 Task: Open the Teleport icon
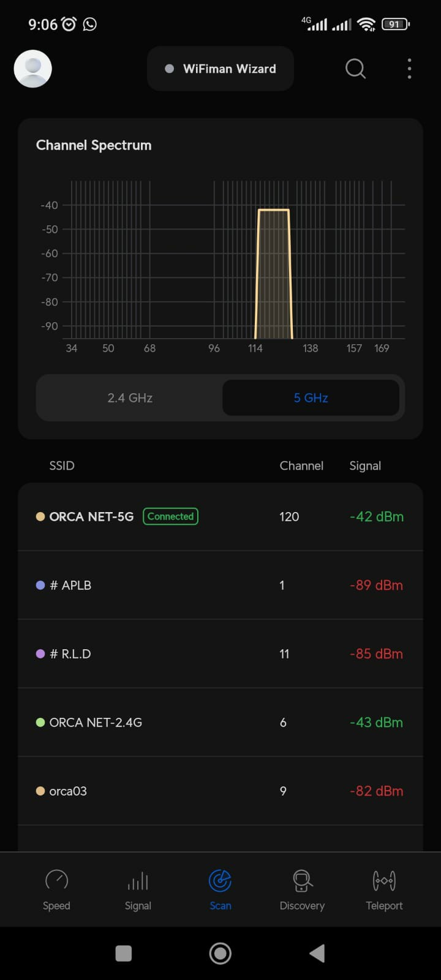coord(384,881)
